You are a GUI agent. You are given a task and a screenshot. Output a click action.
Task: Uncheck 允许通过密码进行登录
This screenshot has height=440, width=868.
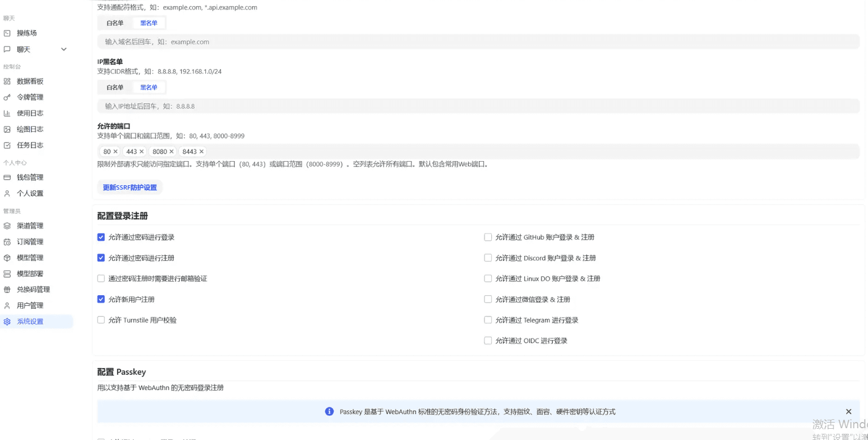(x=101, y=237)
